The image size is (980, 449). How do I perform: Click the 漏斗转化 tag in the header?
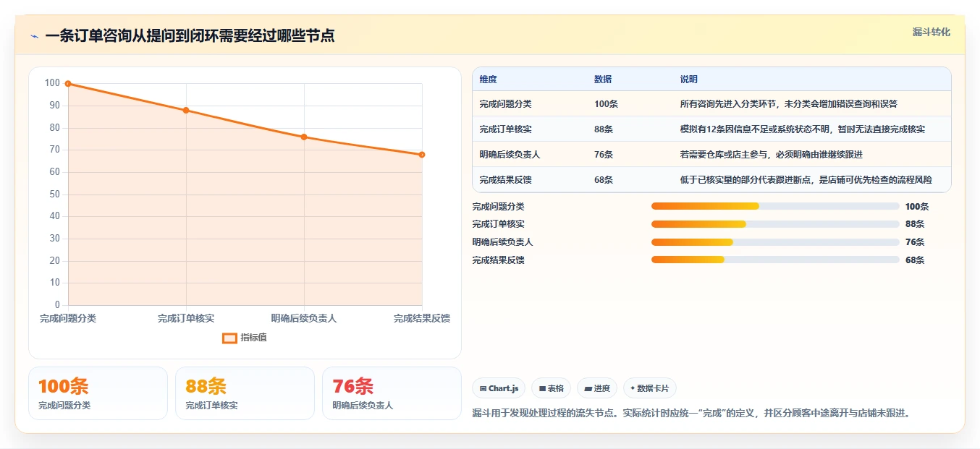tap(931, 33)
